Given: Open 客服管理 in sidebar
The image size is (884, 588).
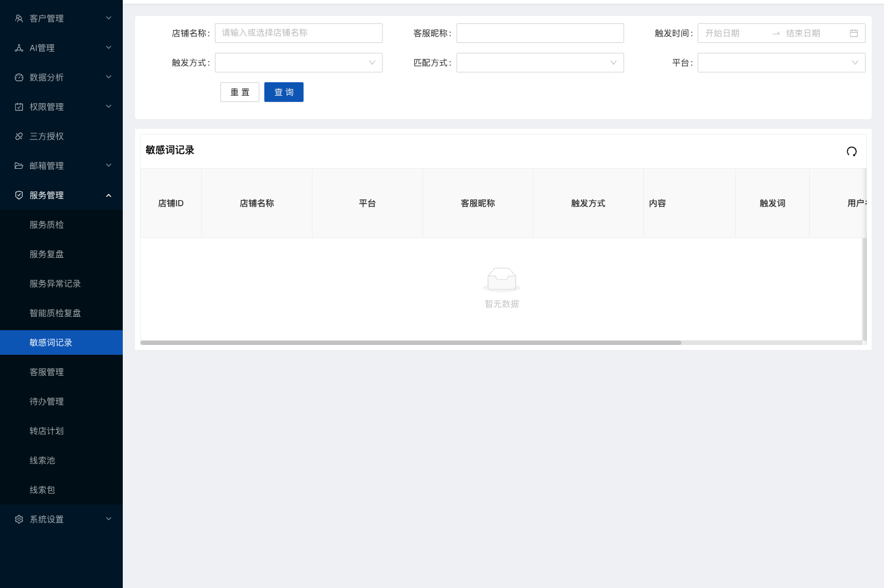Looking at the screenshot, I should coord(61,372).
